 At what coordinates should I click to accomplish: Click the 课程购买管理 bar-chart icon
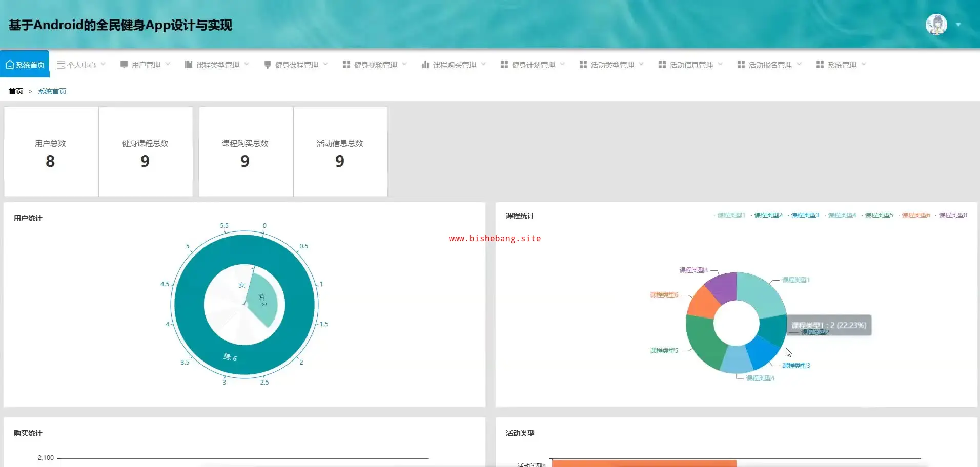click(x=425, y=65)
